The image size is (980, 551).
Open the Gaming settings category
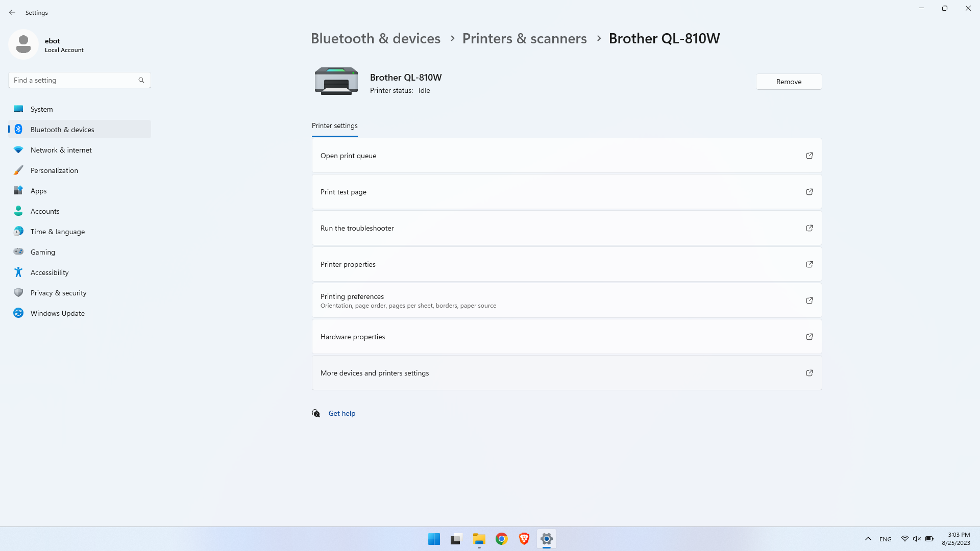pos(80,252)
